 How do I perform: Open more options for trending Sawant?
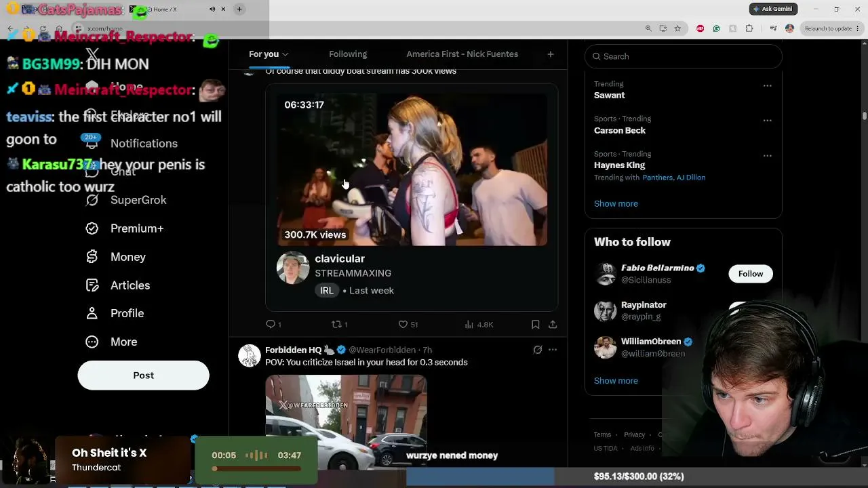pos(767,85)
